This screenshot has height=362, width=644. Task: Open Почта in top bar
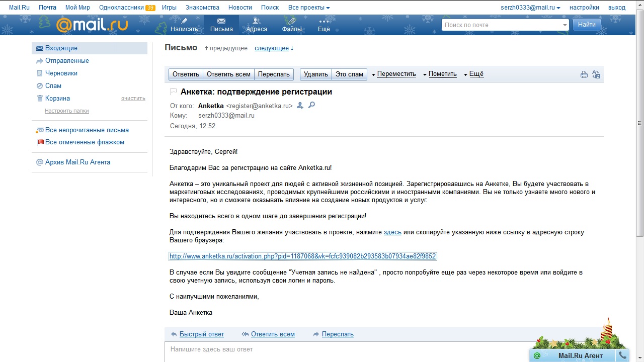47,8
